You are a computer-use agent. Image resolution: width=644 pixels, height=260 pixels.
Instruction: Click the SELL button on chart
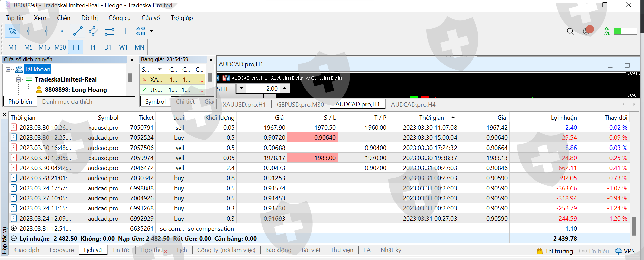(x=223, y=89)
